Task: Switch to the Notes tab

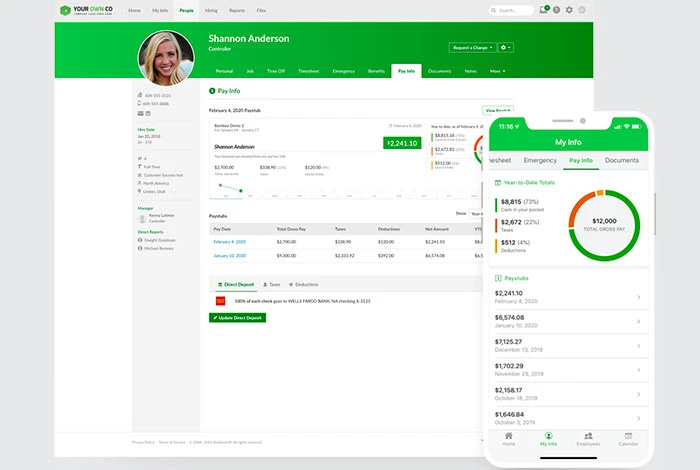Action: pos(471,71)
